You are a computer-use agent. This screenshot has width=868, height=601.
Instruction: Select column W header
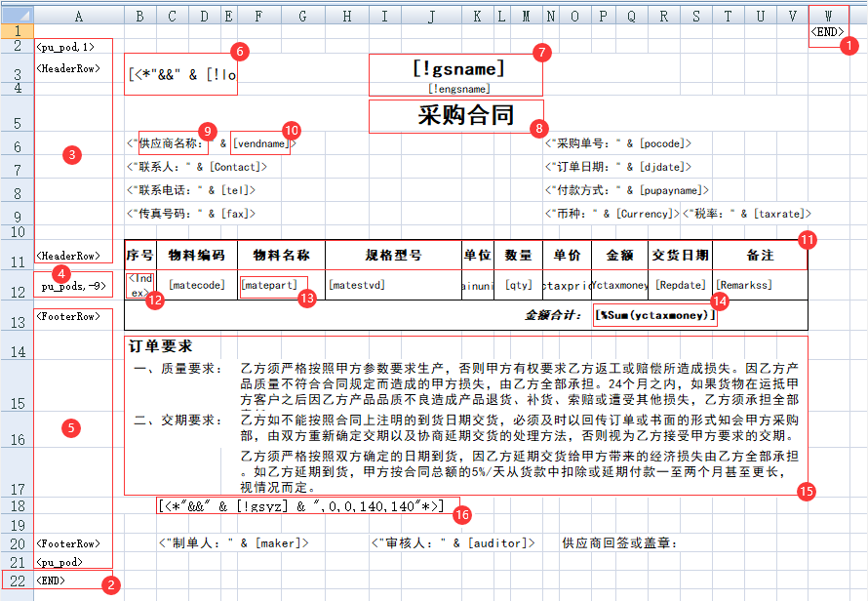click(x=828, y=16)
